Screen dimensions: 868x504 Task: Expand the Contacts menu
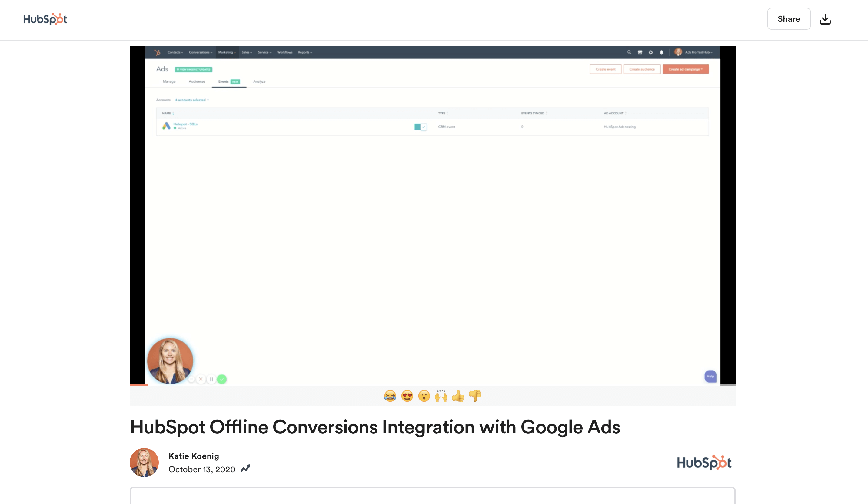click(175, 52)
